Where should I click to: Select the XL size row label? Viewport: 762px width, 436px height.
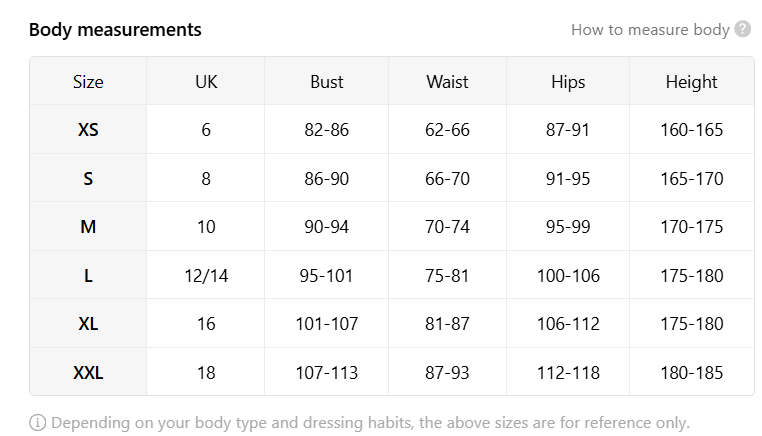(x=88, y=324)
